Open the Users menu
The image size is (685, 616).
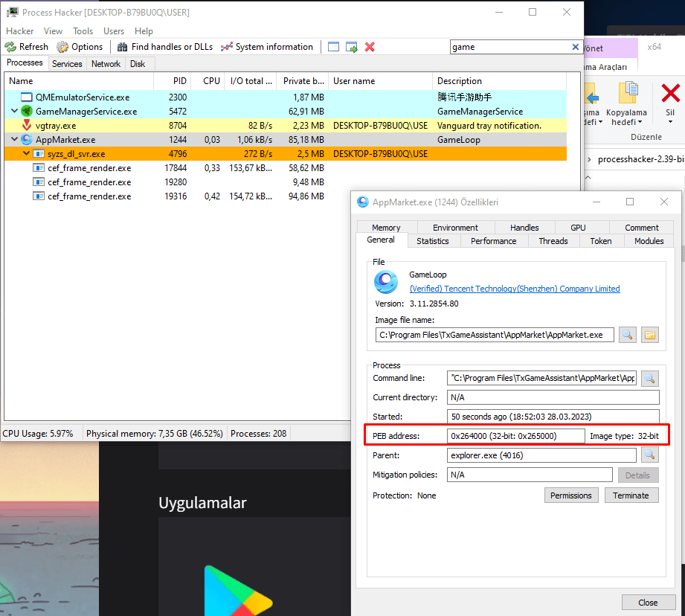click(x=114, y=31)
